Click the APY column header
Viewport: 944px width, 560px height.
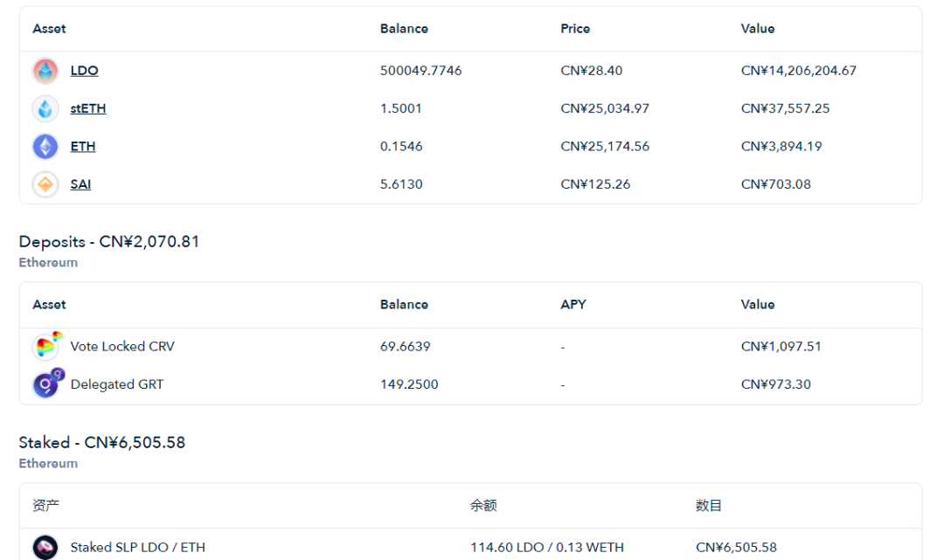[573, 305]
